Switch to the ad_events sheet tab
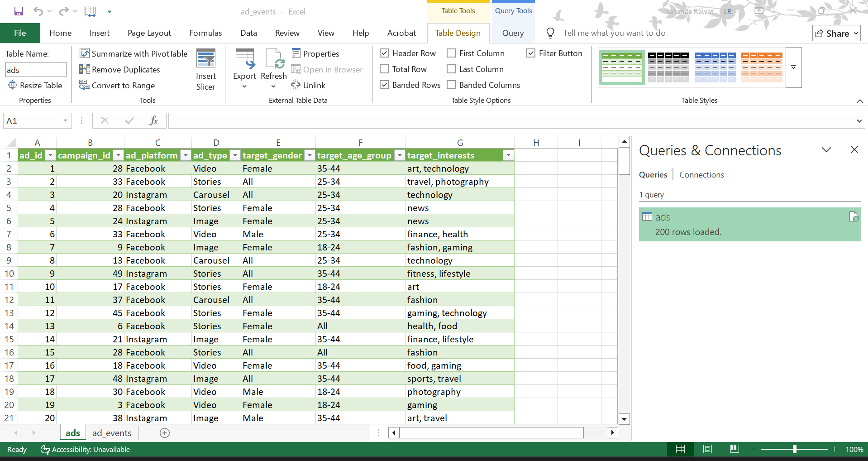The height and width of the screenshot is (461, 868). pyautogui.click(x=112, y=433)
